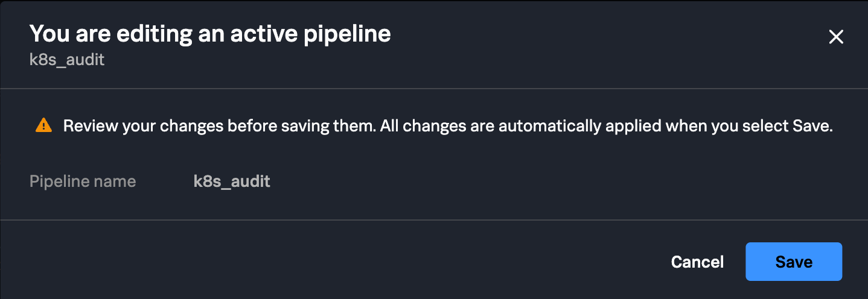Click the Save button
The width and height of the screenshot is (868, 299).
click(x=793, y=262)
